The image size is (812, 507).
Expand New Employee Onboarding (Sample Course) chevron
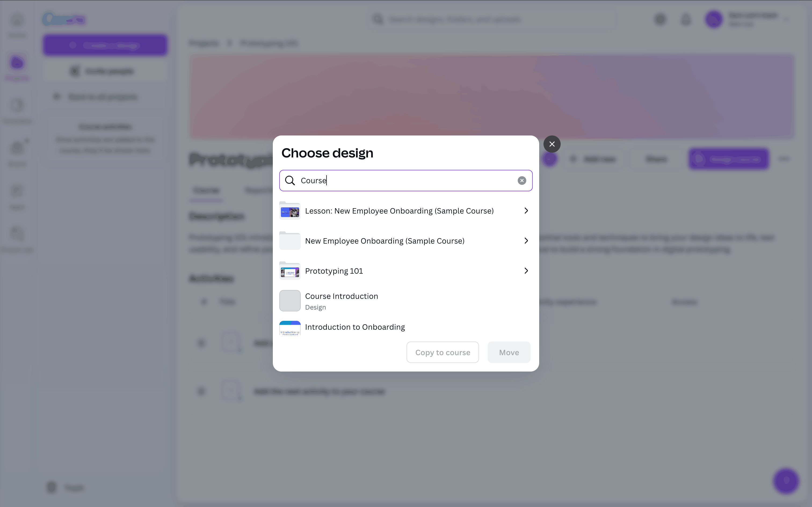pos(526,241)
